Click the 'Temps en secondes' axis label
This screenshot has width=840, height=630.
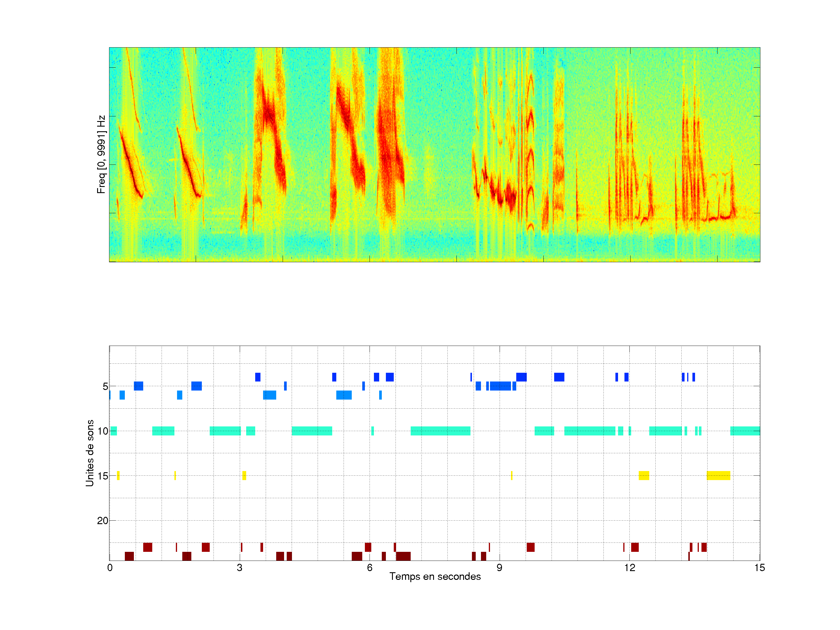click(x=435, y=576)
